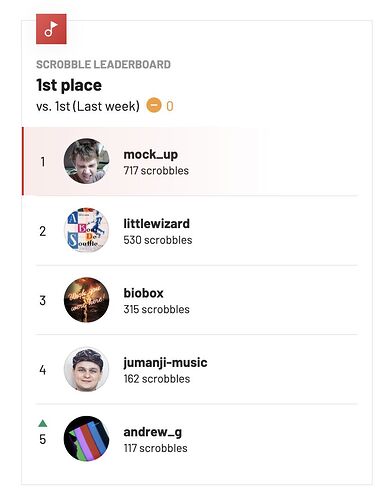Image resolution: width=387 pixels, height=500 pixels.
Task: Click the Scrobble Leaderboard heading
Action: click(103, 64)
